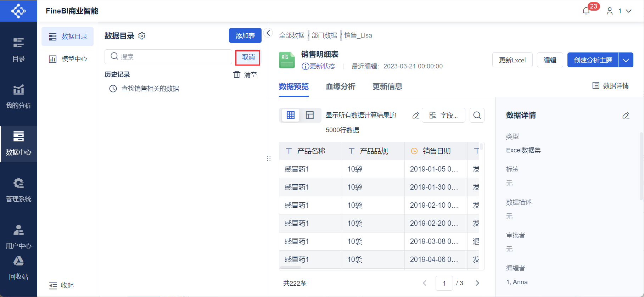Image resolution: width=644 pixels, height=297 pixels.
Task: Select 模型中心 menu item
Action: pyautogui.click(x=68, y=59)
